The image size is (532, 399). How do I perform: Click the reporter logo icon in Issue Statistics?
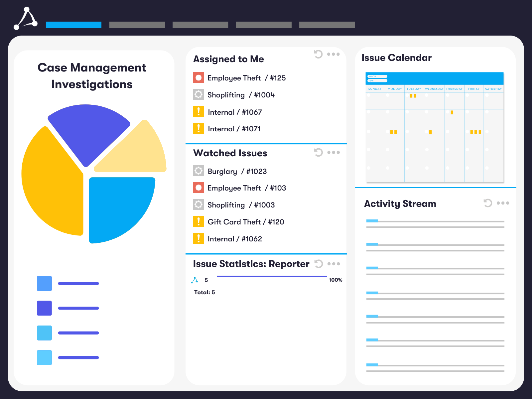pos(195,280)
